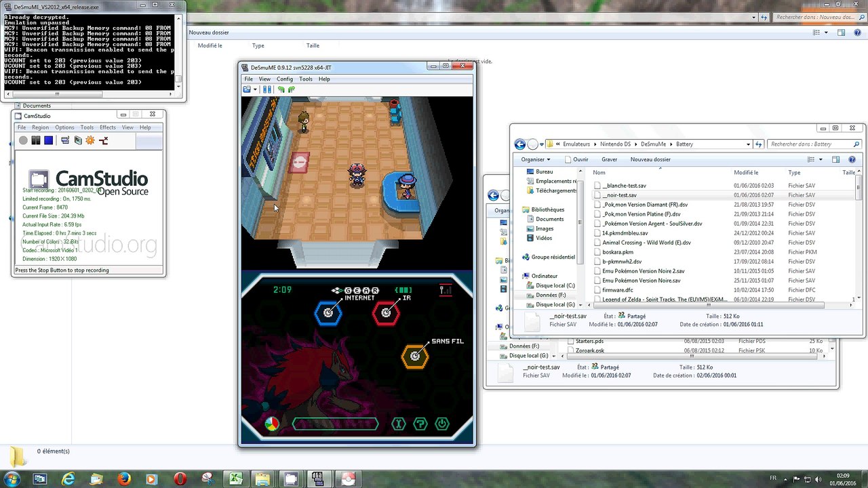The width and height of the screenshot is (868, 488).
Task: Click the Graver button in Battery window
Action: tap(609, 159)
